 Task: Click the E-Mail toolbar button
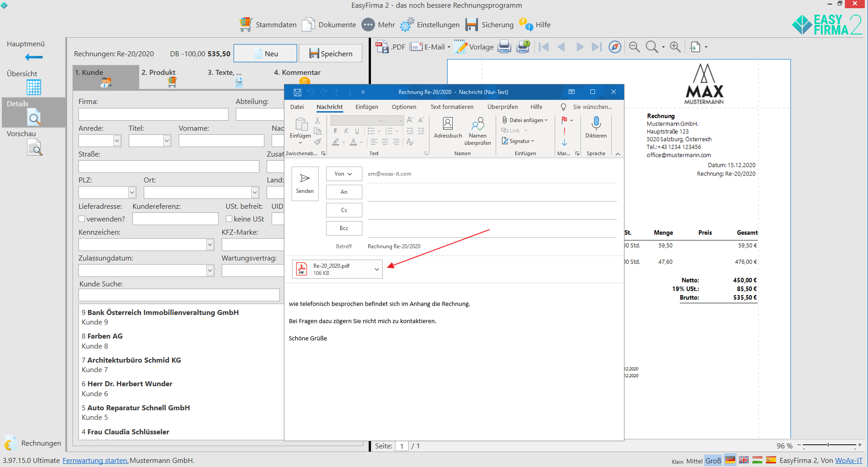click(x=427, y=47)
